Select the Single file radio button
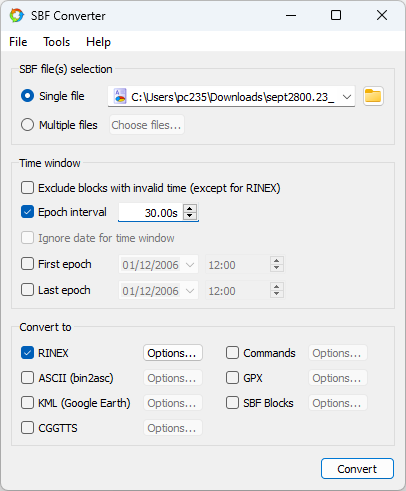The height and width of the screenshot is (491, 406). pos(27,96)
